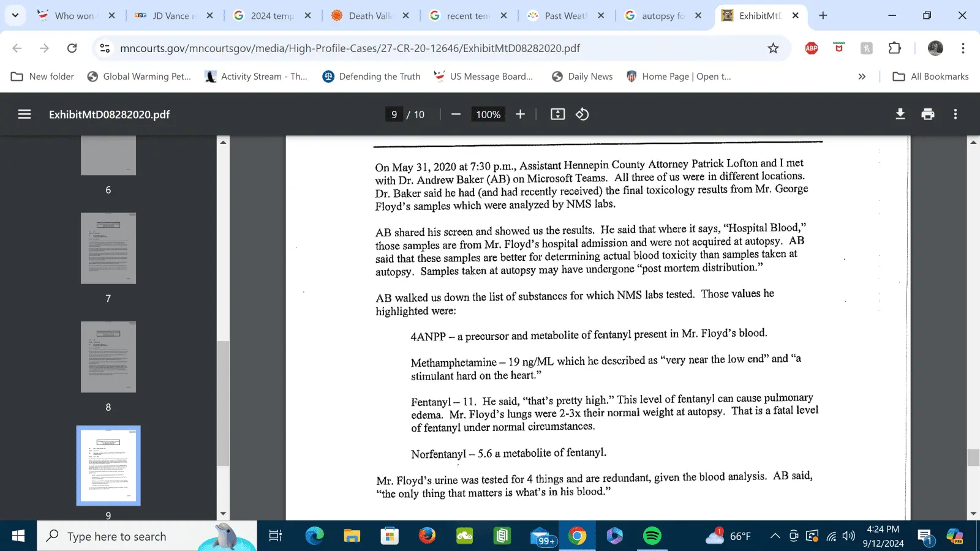Rotate the PDF counterclockwise
Screen dimensions: 980x551
tap(582, 114)
